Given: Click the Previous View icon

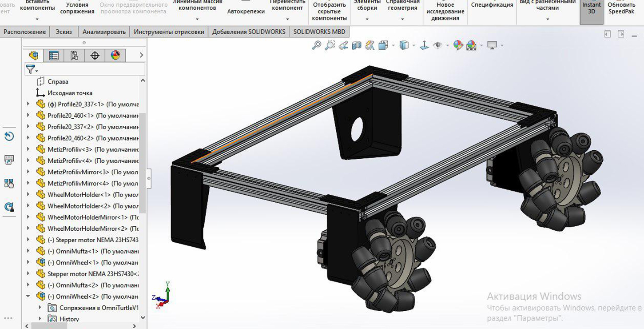Looking at the screenshot, I should click(x=343, y=45).
